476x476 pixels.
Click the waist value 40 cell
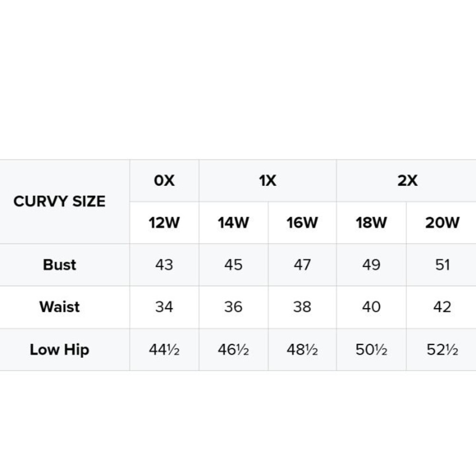pos(371,307)
